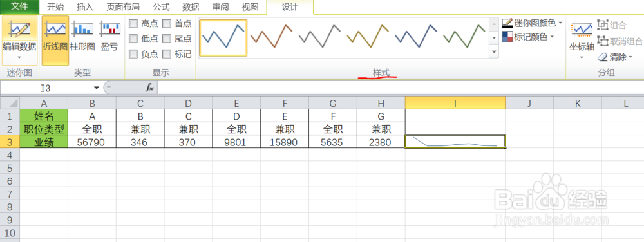Select column header K
644x242 pixels.
(x=578, y=103)
